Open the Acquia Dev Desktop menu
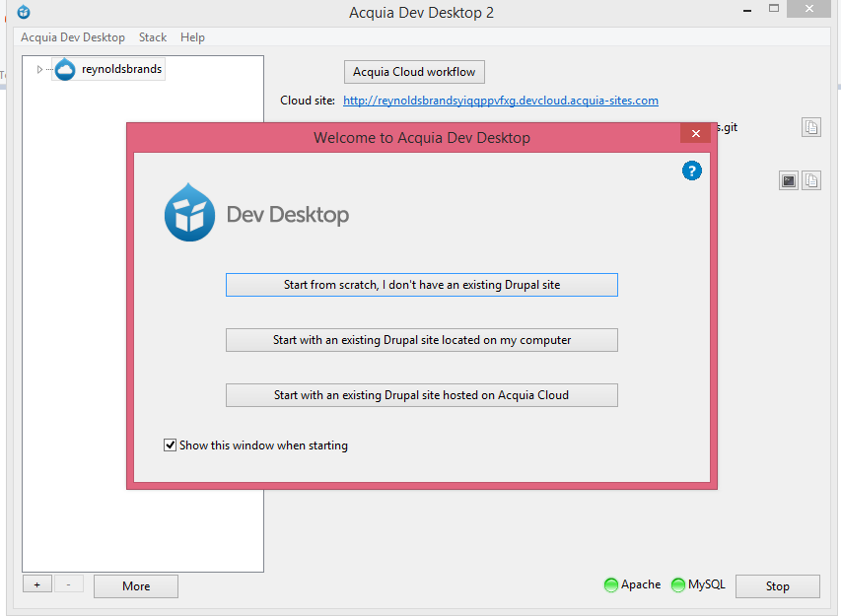The image size is (841, 616). [71, 37]
